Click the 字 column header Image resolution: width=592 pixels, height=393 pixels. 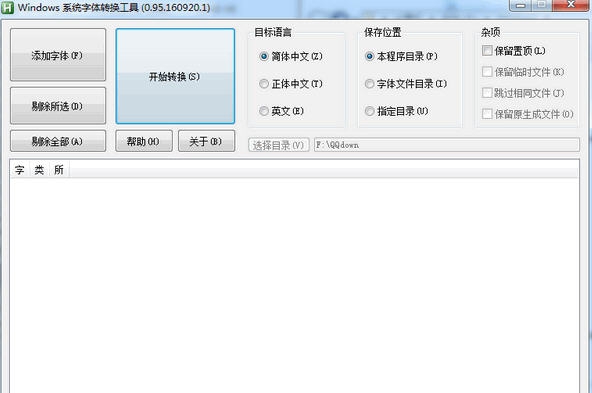(x=20, y=170)
